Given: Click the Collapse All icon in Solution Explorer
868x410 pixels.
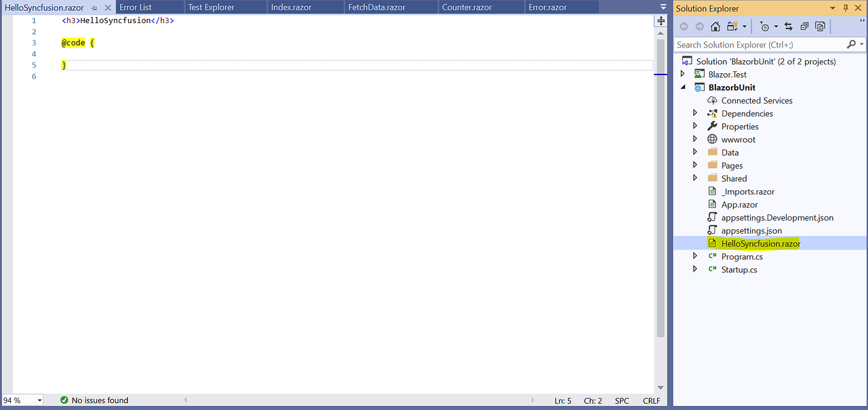Looking at the screenshot, I should click(x=804, y=26).
